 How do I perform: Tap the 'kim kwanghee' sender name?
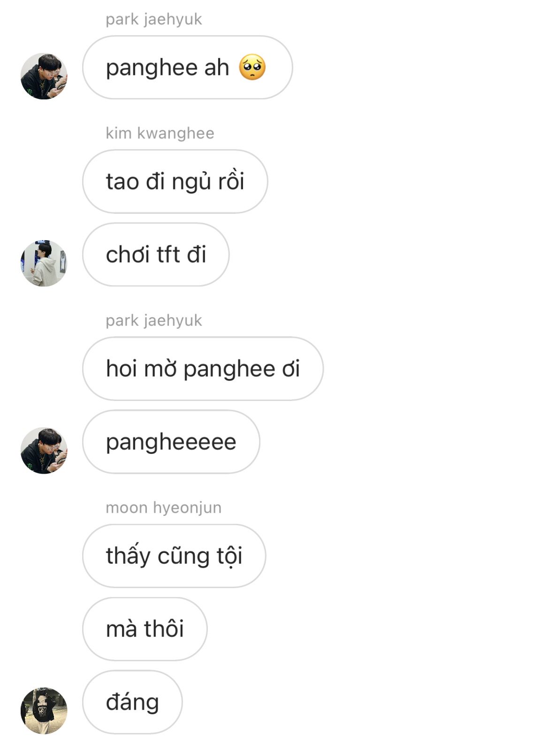pyautogui.click(x=160, y=133)
